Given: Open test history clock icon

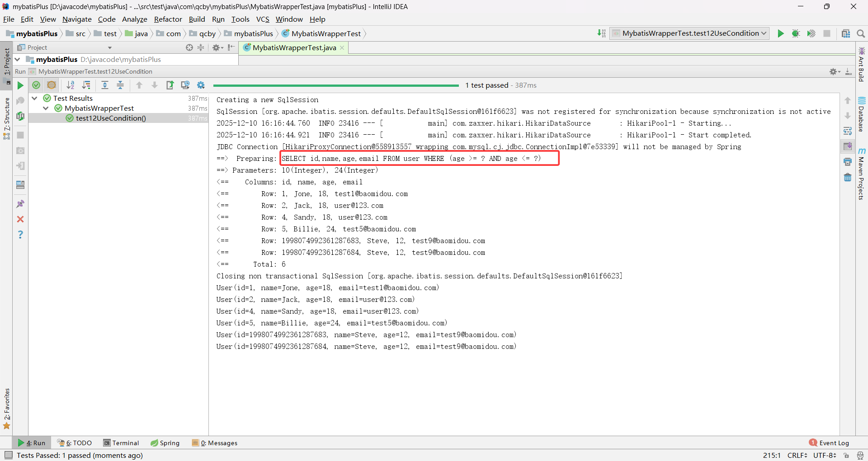Looking at the screenshot, I should [185, 85].
